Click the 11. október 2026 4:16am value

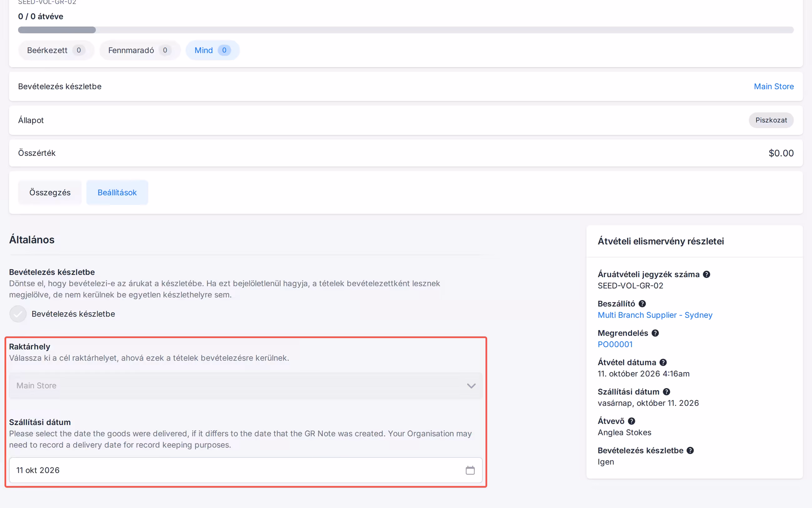[643, 374]
